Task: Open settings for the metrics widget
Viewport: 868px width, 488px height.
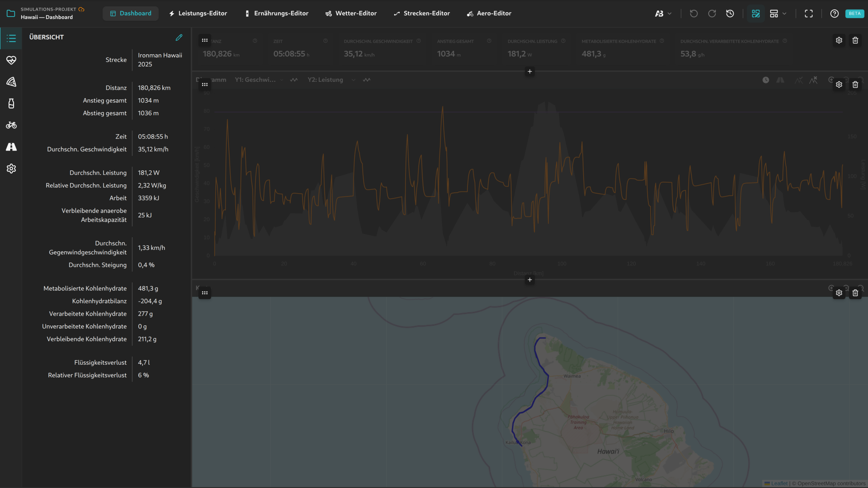Action: [839, 40]
